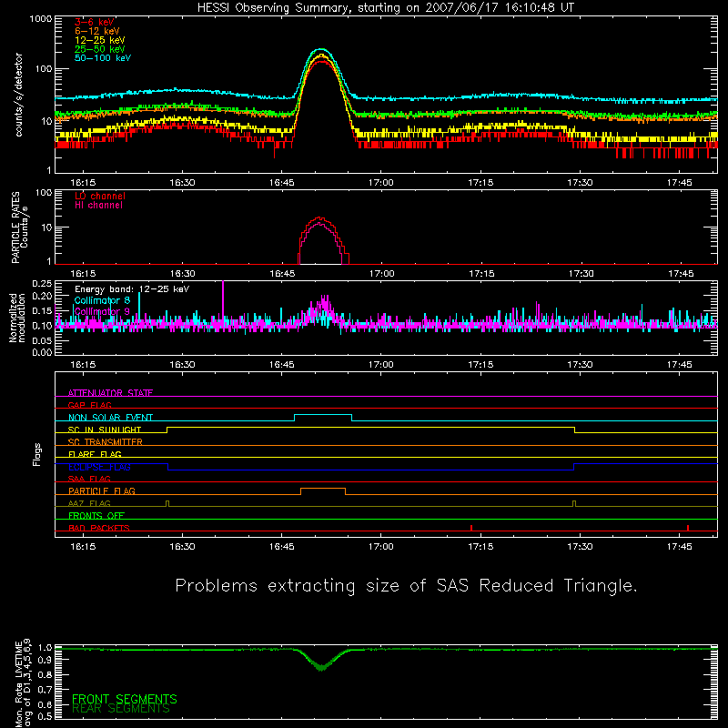Select the HI channel legend label
The height and width of the screenshot is (728, 728).
pyautogui.click(x=98, y=206)
